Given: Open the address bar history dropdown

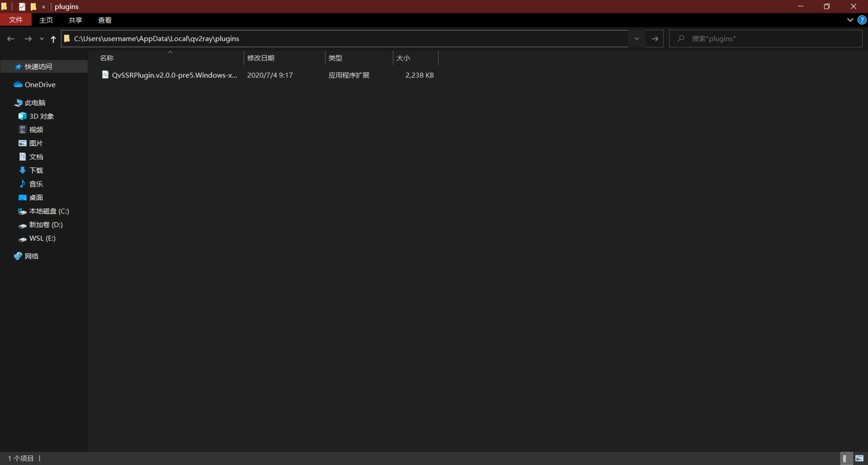Looking at the screenshot, I should (x=636, y=39).
